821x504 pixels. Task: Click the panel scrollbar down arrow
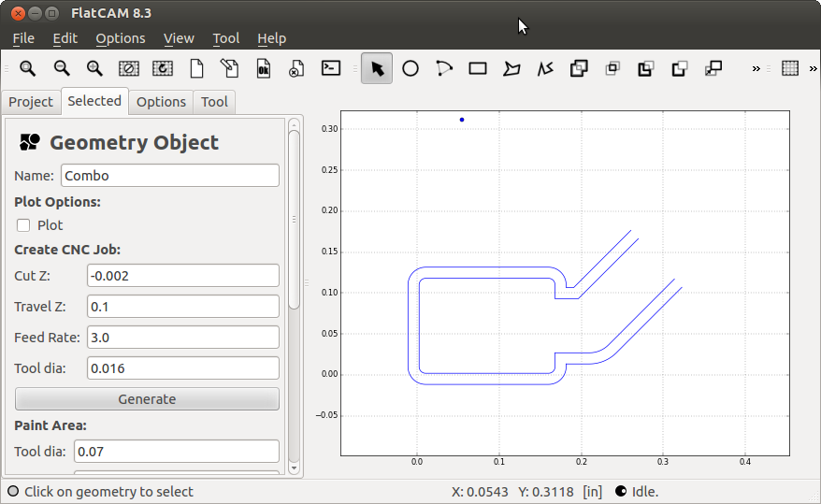[x=294, y=468]
